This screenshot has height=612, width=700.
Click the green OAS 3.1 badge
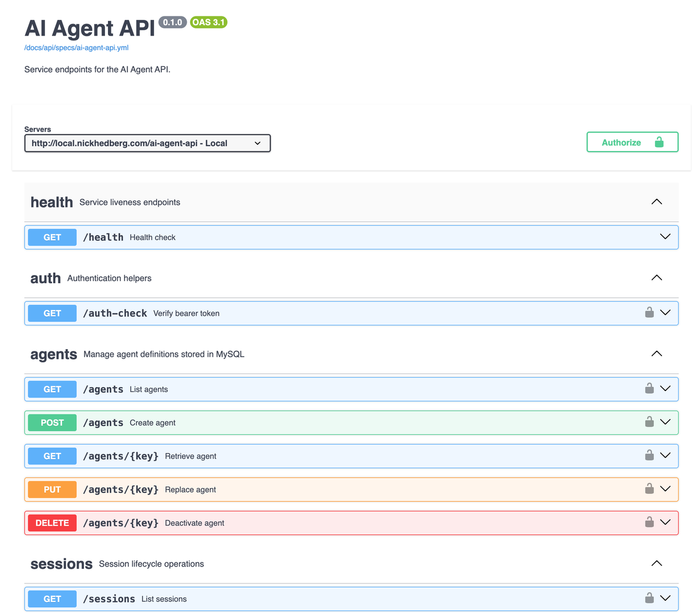point(208,22)
